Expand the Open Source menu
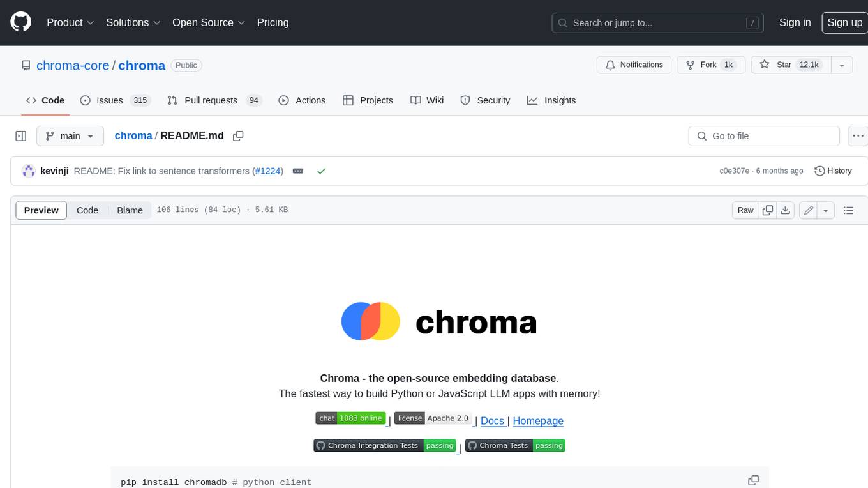Image resolution: width=868 pixels, height=488 pixels. click(209, 22)
